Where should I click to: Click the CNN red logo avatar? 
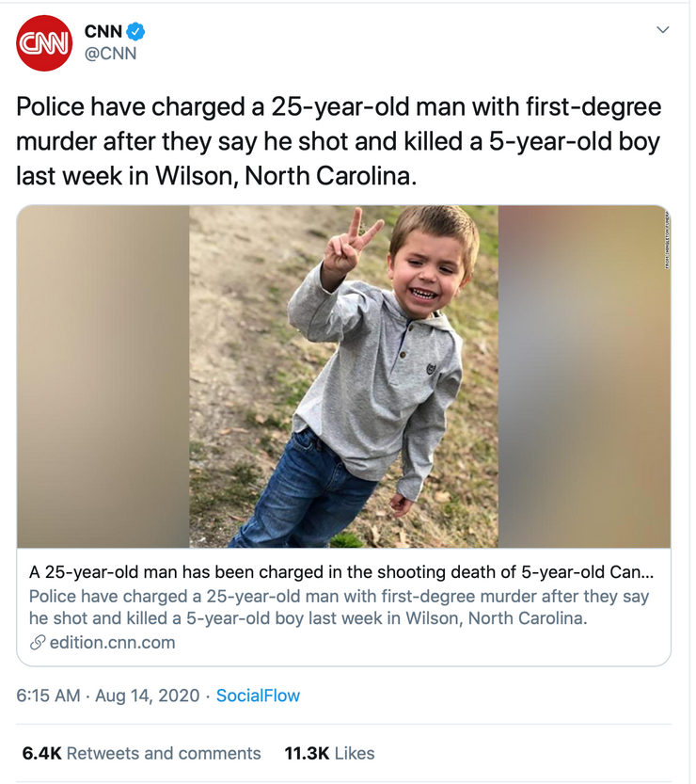(44, 43)
